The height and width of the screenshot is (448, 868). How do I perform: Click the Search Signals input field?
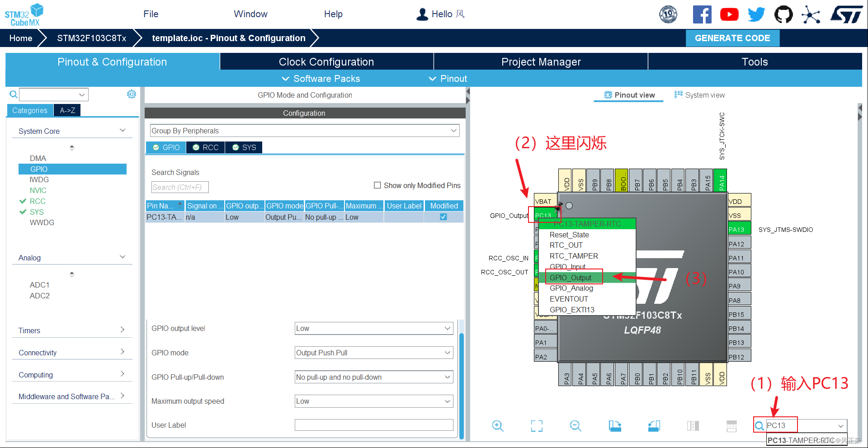point(180,187)
